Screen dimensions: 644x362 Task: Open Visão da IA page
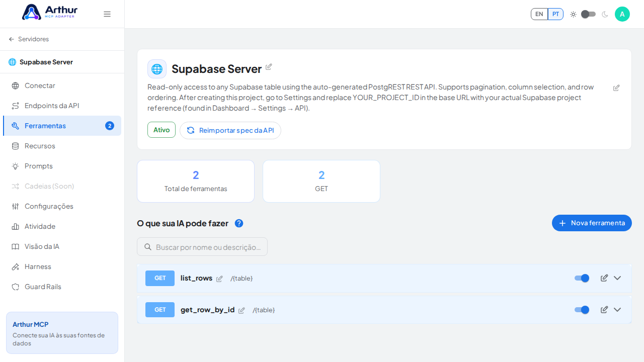click(62, 246)
